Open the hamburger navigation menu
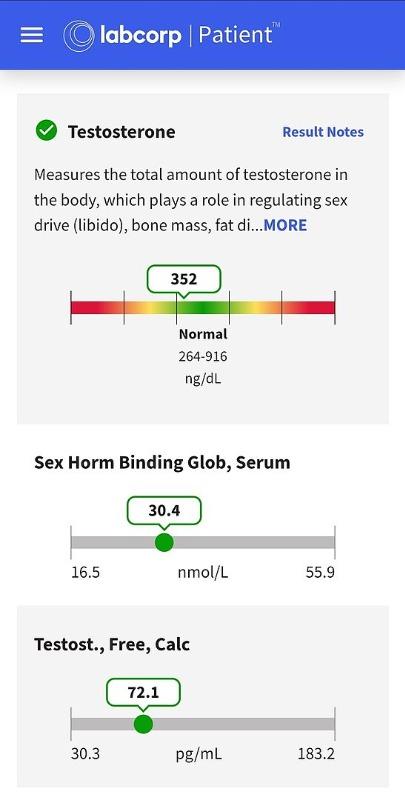The width and height of the screenshot is (405, 800). point(32,35)
